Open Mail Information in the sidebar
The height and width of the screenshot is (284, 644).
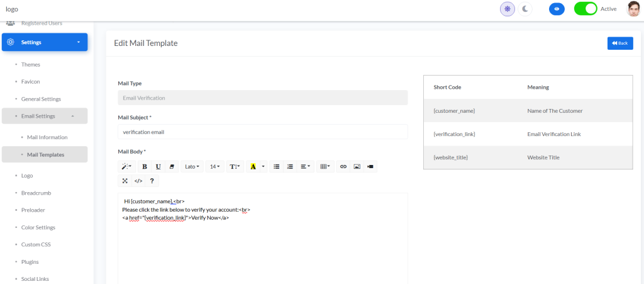47,137
